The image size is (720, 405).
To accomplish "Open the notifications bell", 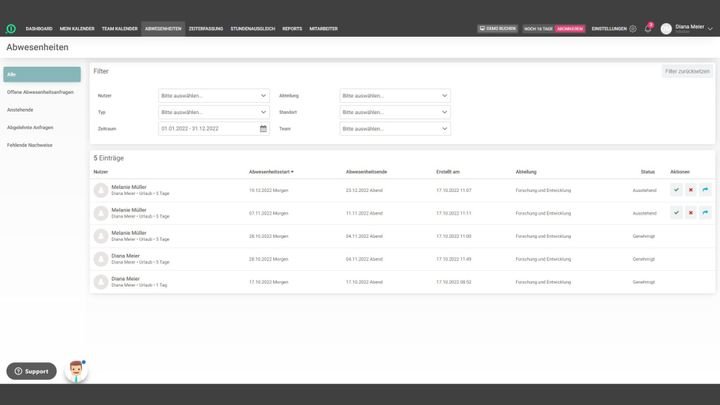I will 647,28.
